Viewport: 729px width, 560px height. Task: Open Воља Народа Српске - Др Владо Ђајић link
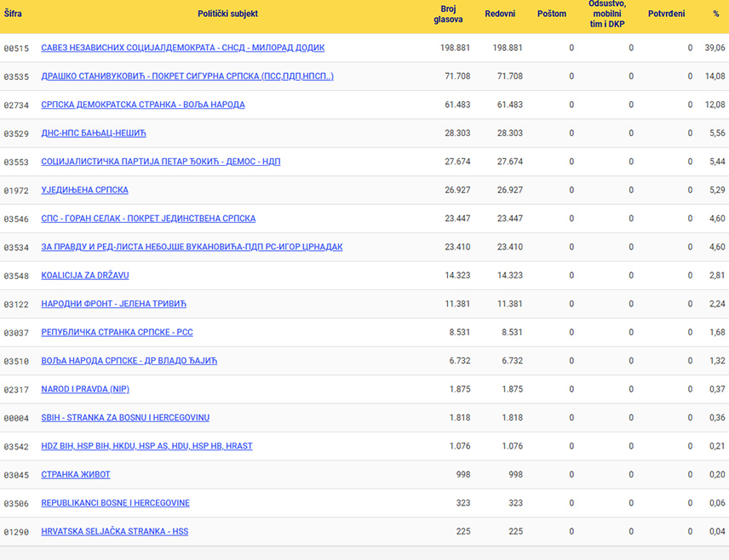pos(129,361)
